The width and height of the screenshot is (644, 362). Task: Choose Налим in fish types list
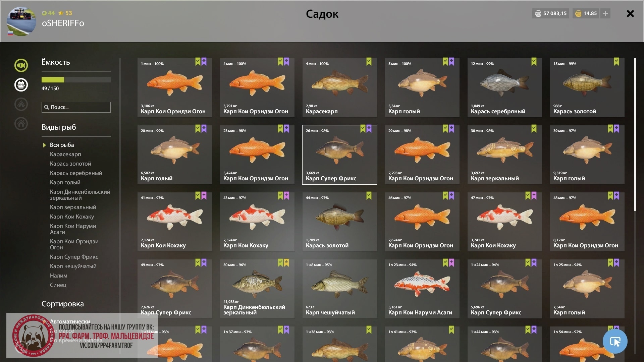pos(58,276)
